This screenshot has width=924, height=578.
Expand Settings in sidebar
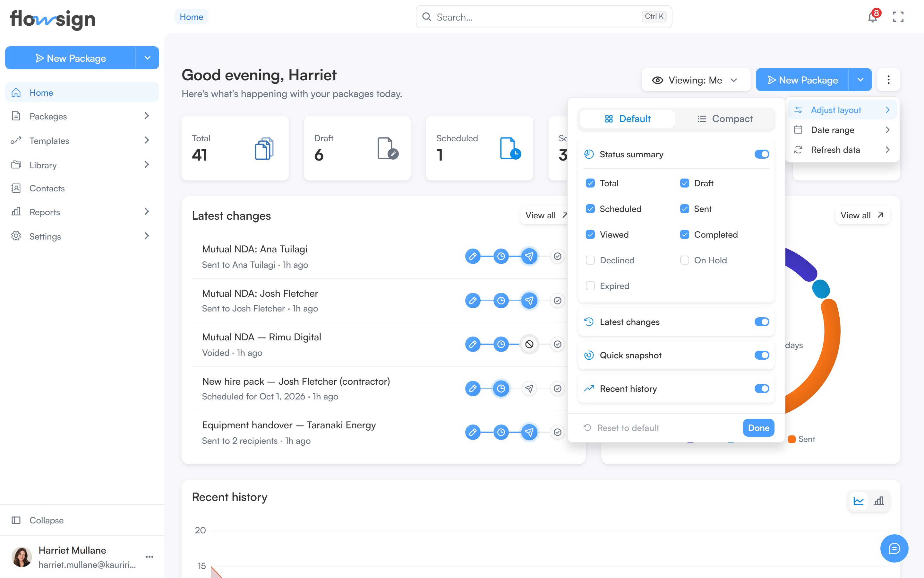point(147,236)
